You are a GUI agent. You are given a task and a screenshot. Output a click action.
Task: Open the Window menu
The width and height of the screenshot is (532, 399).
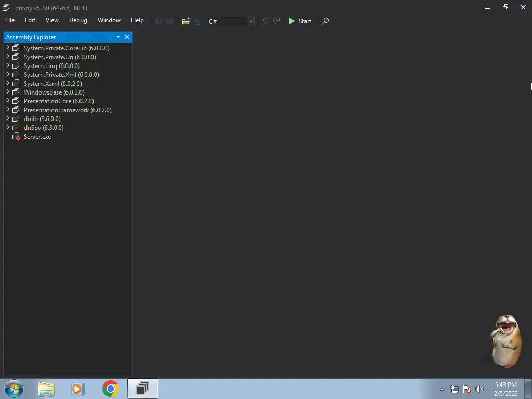(x=109, y=20)
